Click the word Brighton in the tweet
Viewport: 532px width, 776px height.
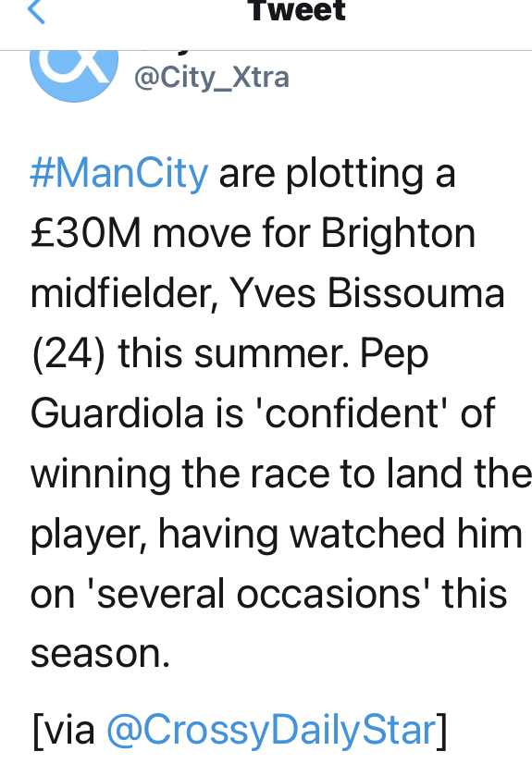(x=399, y=235)
